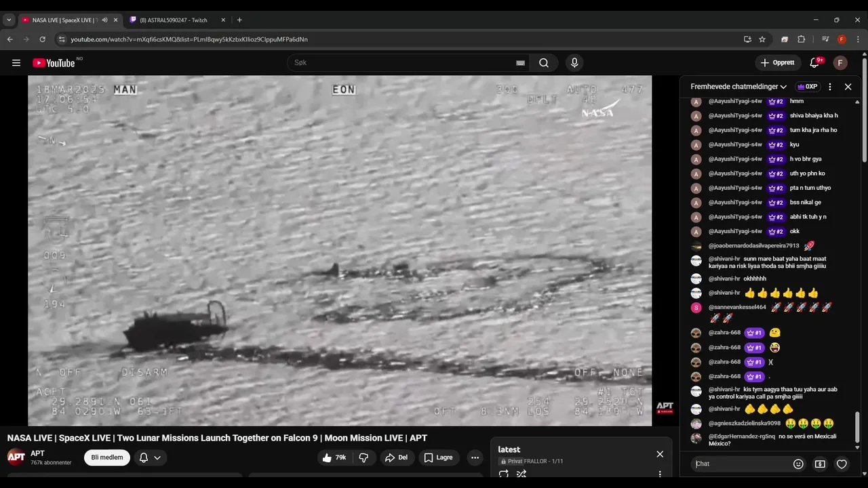
Task: Bookmark this page with the star icon
Action: (x=762, y=39)
